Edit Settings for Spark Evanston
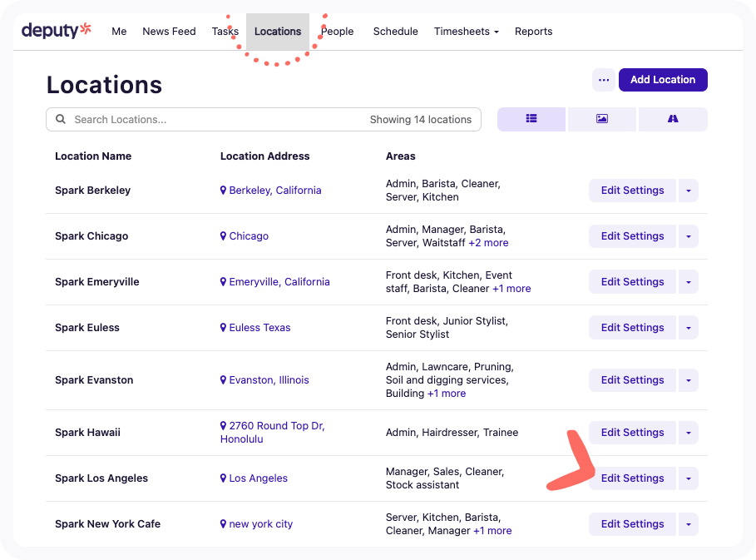 [632, 380]
